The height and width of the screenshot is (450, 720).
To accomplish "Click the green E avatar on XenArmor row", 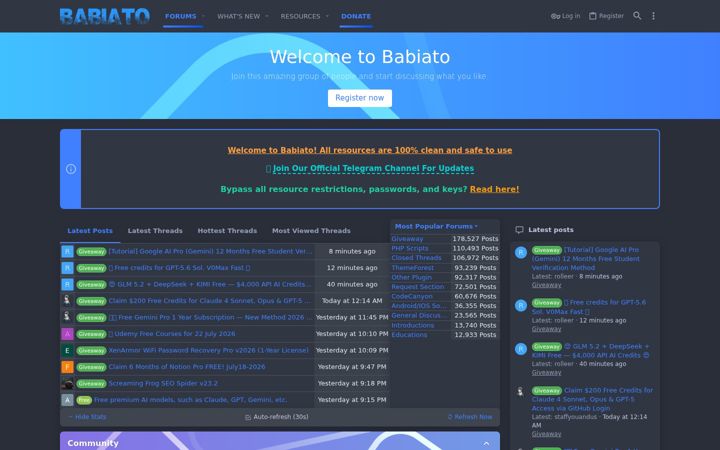I will click(x=67, y=350).
